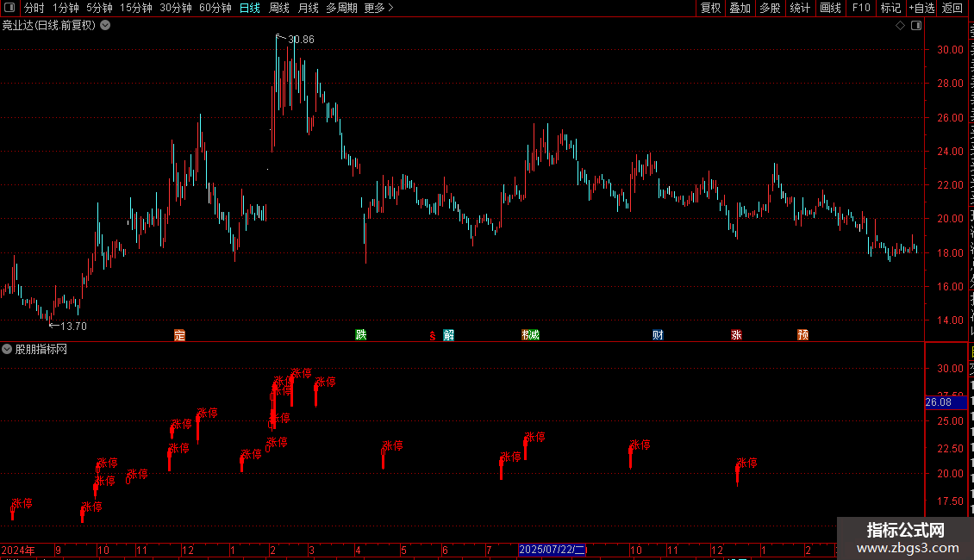Switch to 月线 monthly chart
Screen dimensions: 974x560
coord(308,8)
